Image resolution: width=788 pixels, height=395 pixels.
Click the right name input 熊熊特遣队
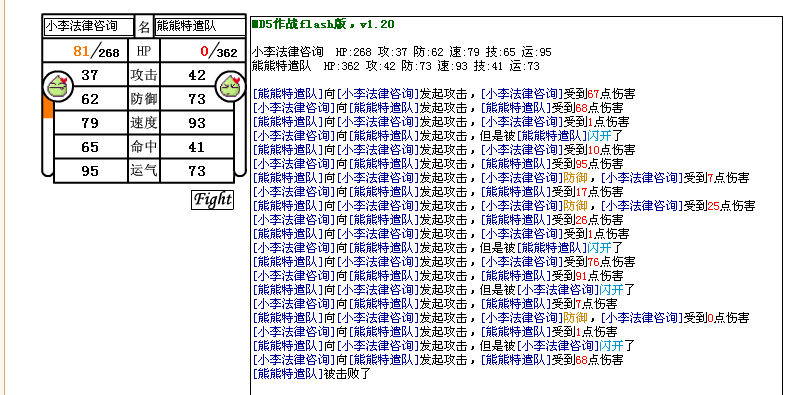tap(200, 26)
